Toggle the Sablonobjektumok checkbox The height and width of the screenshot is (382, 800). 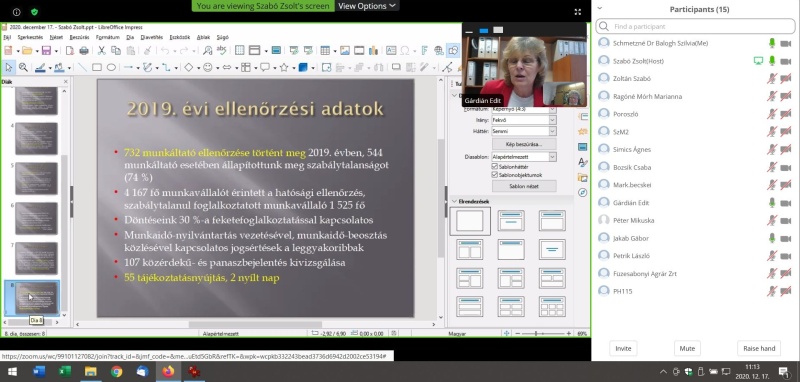click(x=494, y=175)
